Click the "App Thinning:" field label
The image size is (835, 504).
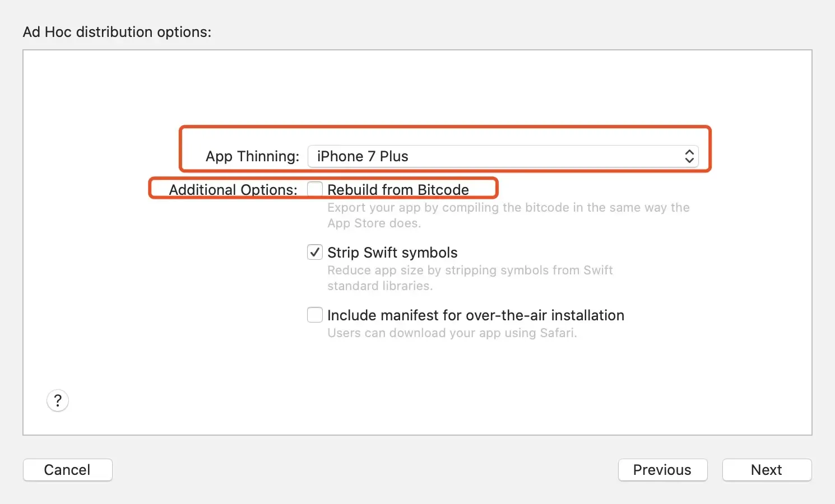pos(252,156)
